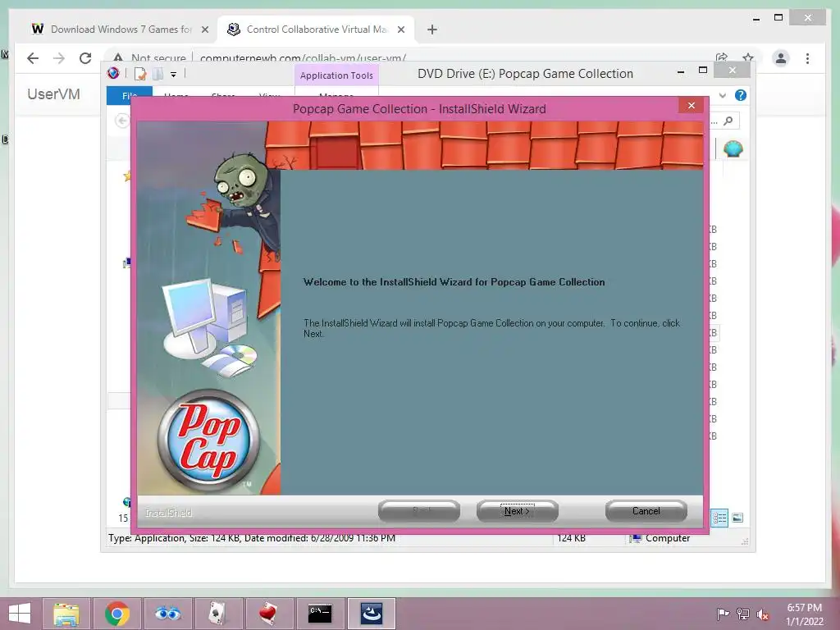
Task: Click the muted volume tray icon
Action: click(x=763, y=614)
